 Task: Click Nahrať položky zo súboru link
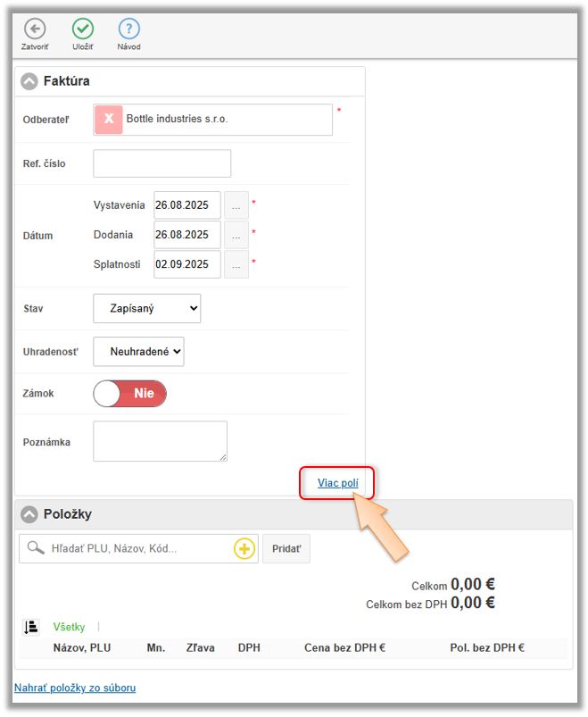[x=75, y=688]
